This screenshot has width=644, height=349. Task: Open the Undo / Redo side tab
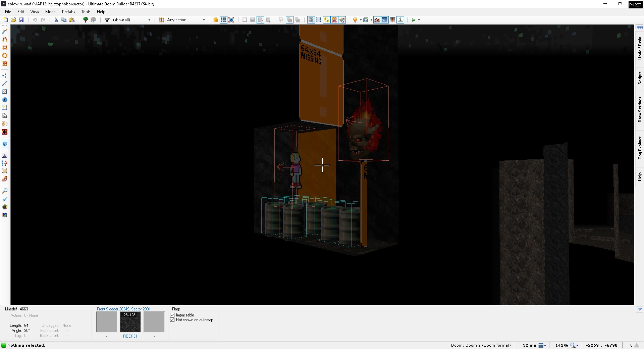pyautogui.click(x=640, y=48)
